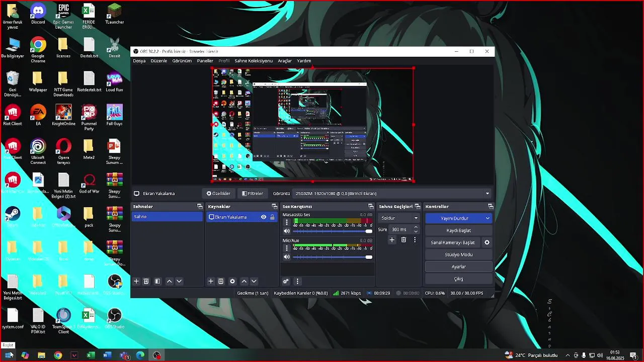Remove selected scene using Sahneler trash icon
644x362 pixels.
(x=146, y=282)
